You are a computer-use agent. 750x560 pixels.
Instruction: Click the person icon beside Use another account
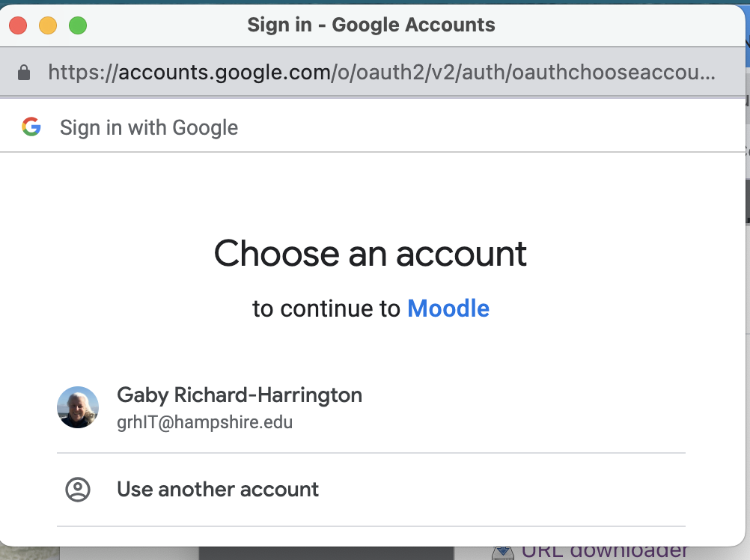(x=78, y=489)
